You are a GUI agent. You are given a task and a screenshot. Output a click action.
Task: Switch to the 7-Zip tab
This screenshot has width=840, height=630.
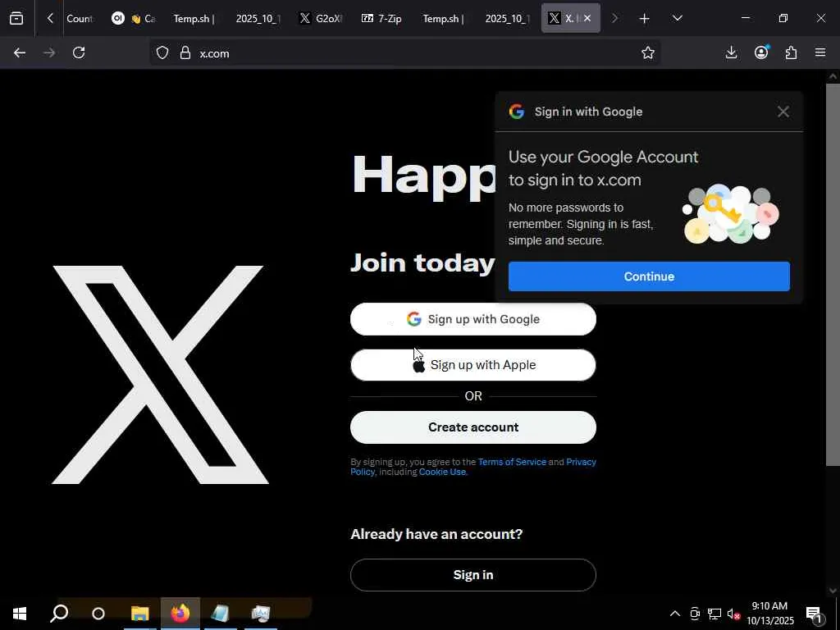coord(382,19)
